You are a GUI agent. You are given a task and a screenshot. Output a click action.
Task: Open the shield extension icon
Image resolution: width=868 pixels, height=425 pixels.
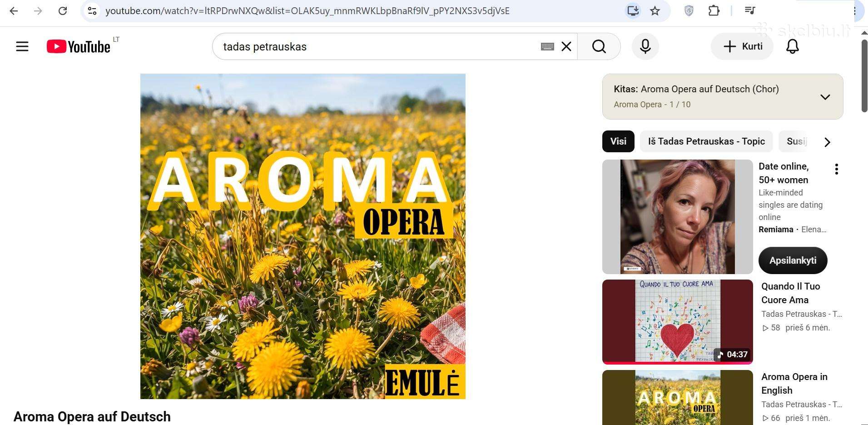point(689,10)
